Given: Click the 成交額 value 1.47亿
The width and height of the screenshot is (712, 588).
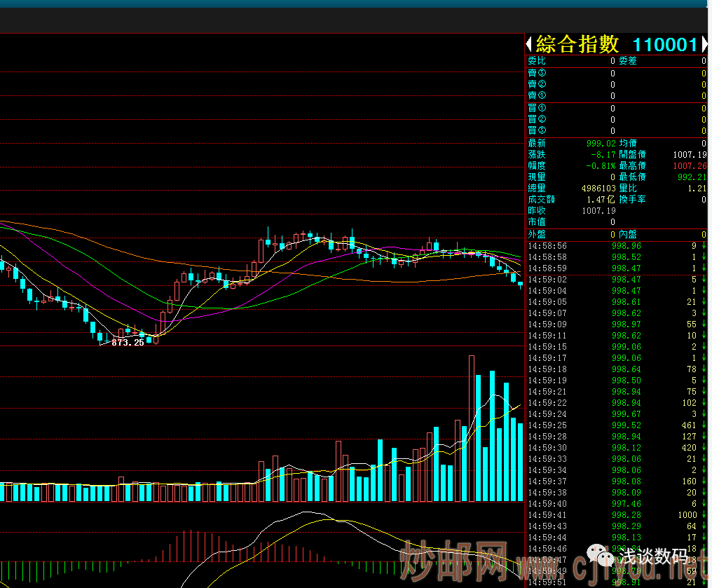Looking at the screenshot, I should tap(601, 200).
